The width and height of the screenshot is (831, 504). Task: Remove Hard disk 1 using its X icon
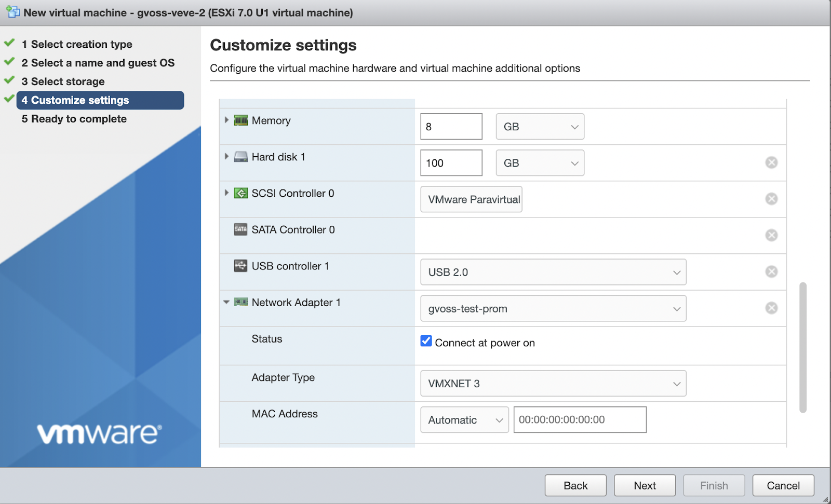771,162
